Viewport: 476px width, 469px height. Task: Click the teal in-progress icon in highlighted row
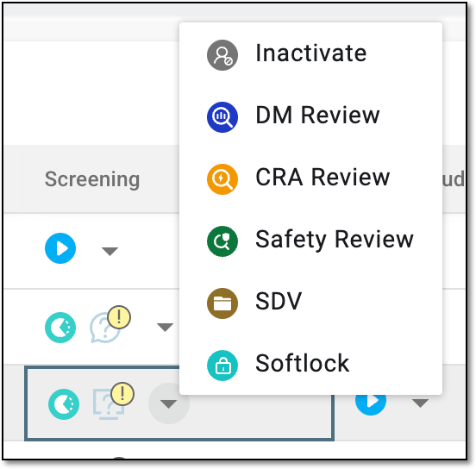(x=64, y=404)
